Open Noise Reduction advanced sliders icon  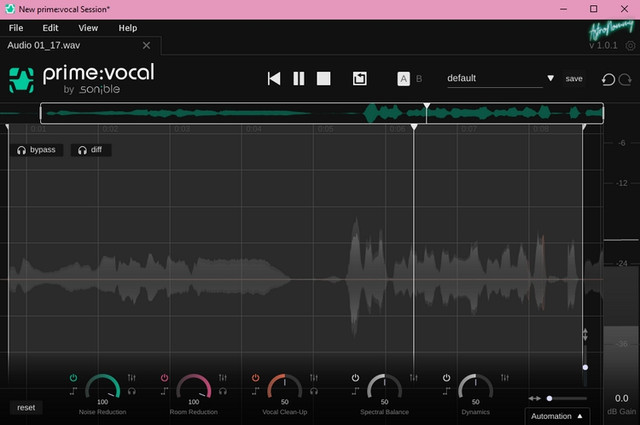pos(131,378)
